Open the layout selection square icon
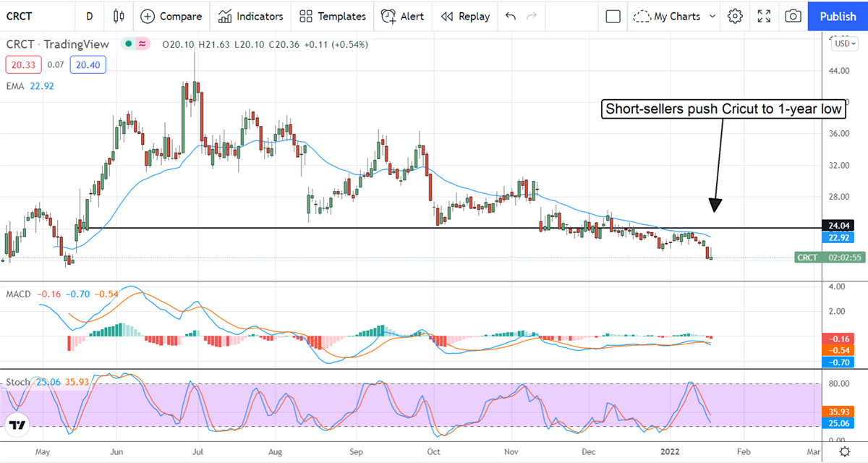 pos(613,16)
